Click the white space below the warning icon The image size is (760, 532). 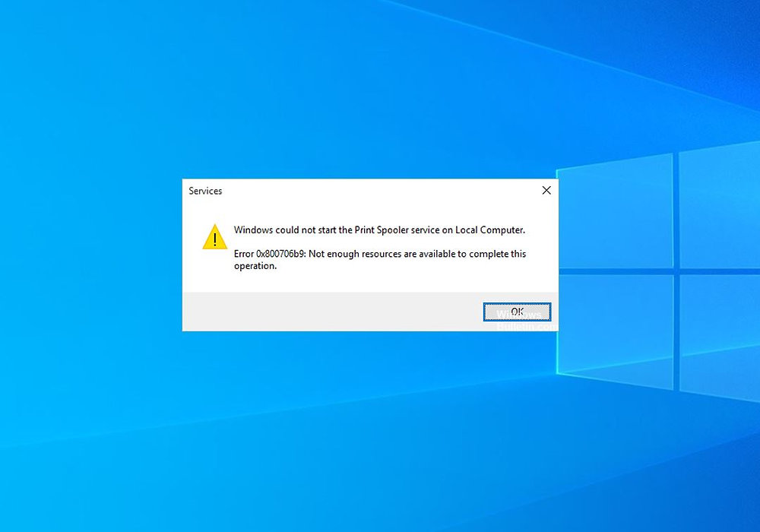pyautogui.click(x=215, y=272)
